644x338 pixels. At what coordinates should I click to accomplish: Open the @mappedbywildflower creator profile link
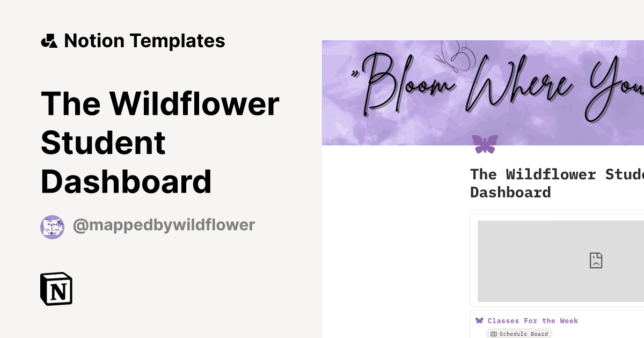(x=164, y=225)
